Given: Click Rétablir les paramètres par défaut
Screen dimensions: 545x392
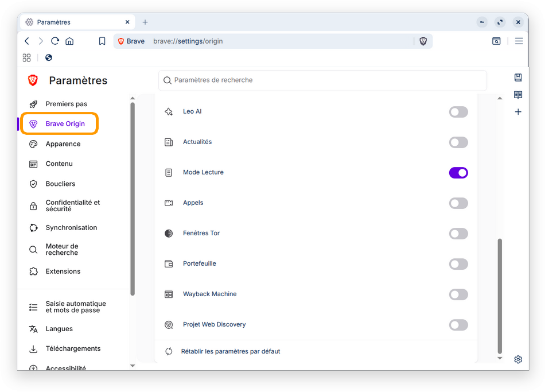Looking at the screenshot, I should (x=231, y=351).
